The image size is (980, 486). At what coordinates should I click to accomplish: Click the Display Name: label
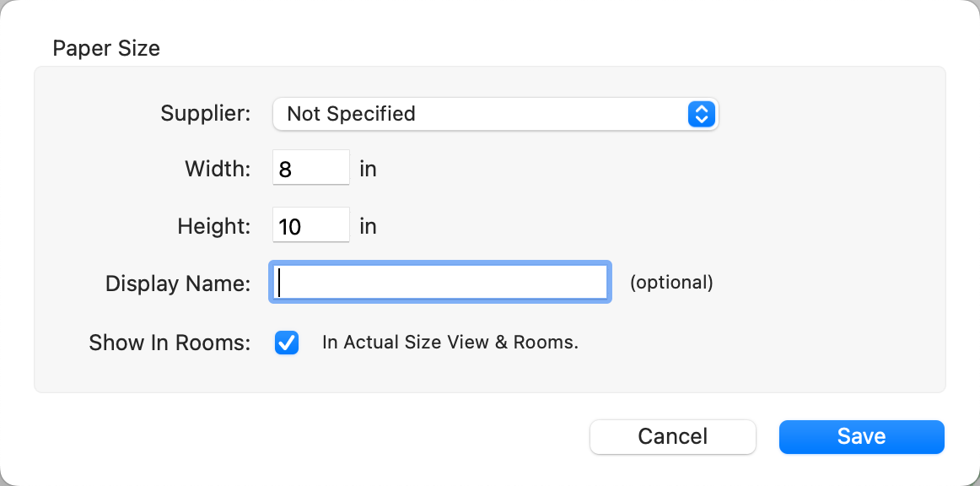click(178, 283)
